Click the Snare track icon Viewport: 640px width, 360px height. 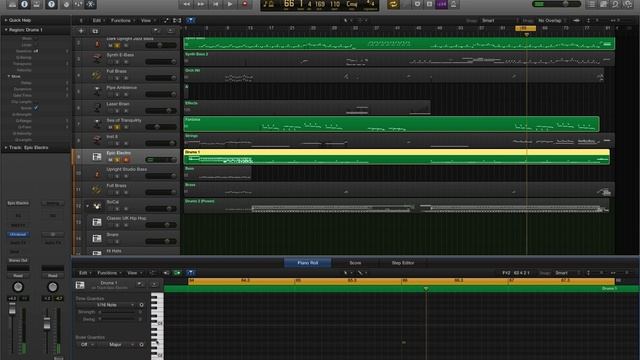(97, 238)
